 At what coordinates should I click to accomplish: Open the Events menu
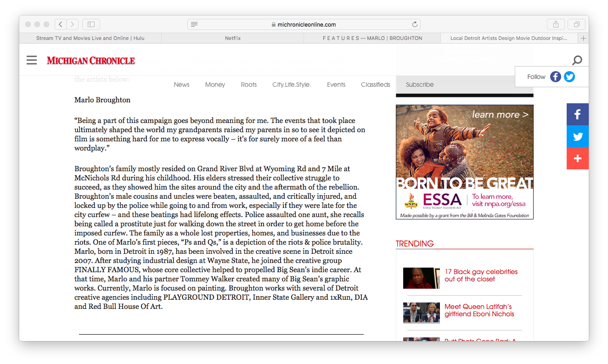pyautogui.click(x=336, y=84)
